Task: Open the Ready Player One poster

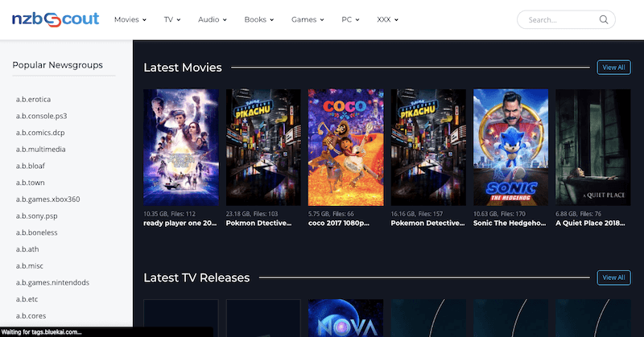Action: pos(180,147)
